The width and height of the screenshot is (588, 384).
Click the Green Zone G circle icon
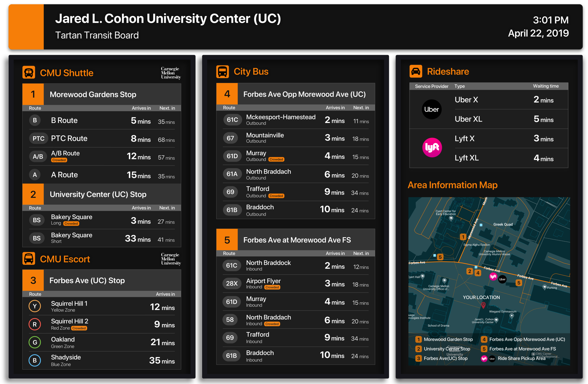point(35,342)
